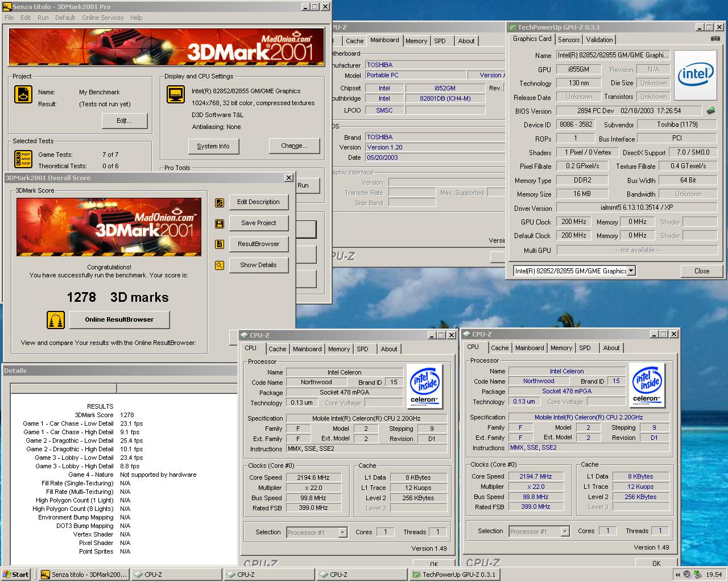This screenshot has width=728, height=582.
Task: Click Core Speed value in middle CPU-Z
Action: (x=313, y=478)
